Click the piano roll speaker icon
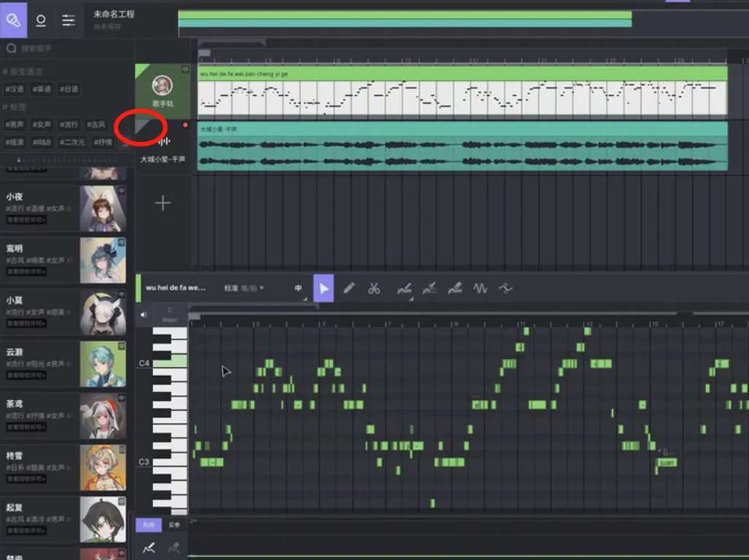Screen dimensions: 749x560 pos(144,315)
